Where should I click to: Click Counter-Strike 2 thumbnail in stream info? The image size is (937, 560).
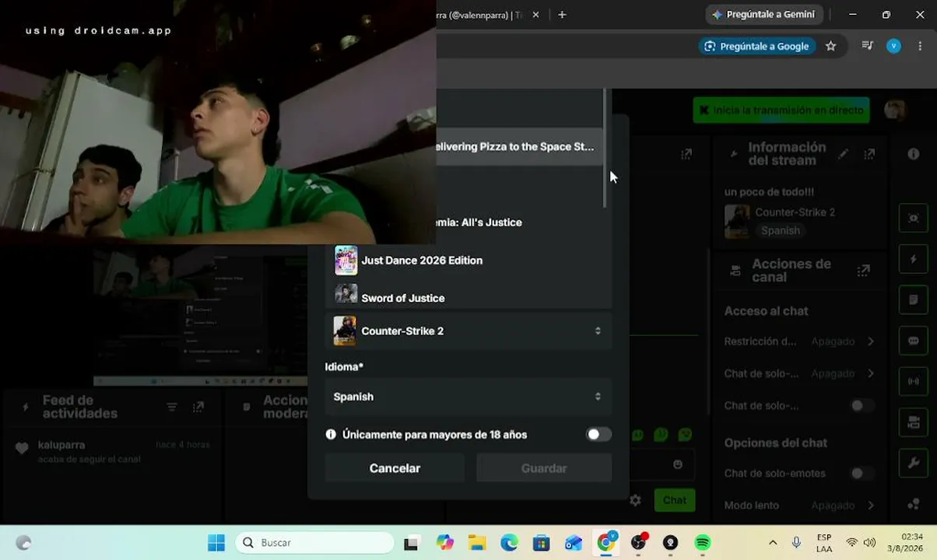coord(737,221)
